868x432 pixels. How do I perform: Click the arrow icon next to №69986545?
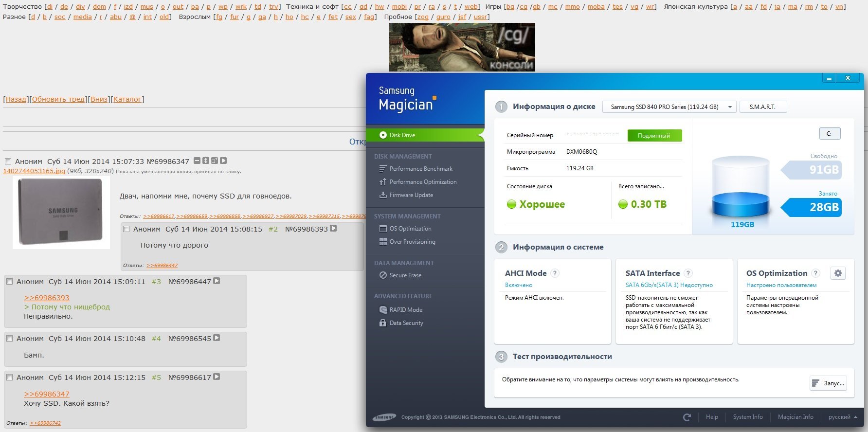pyautogui.click(x=217, y=338)
